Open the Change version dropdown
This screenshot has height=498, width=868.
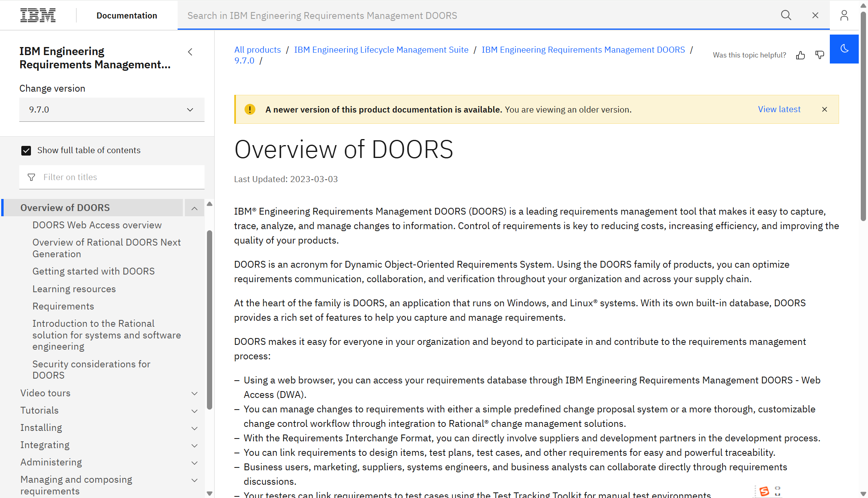[112, 109]
